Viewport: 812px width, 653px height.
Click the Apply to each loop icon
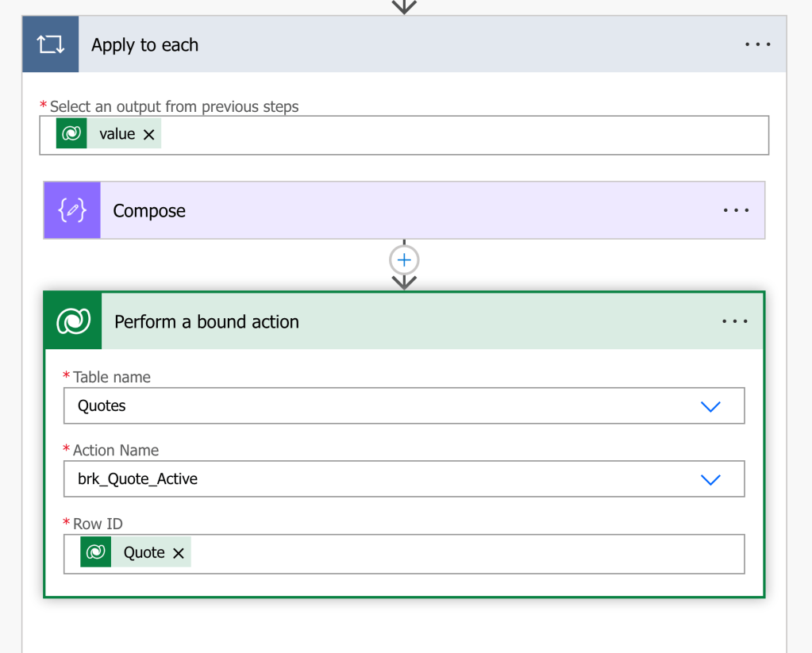[50, 44]
